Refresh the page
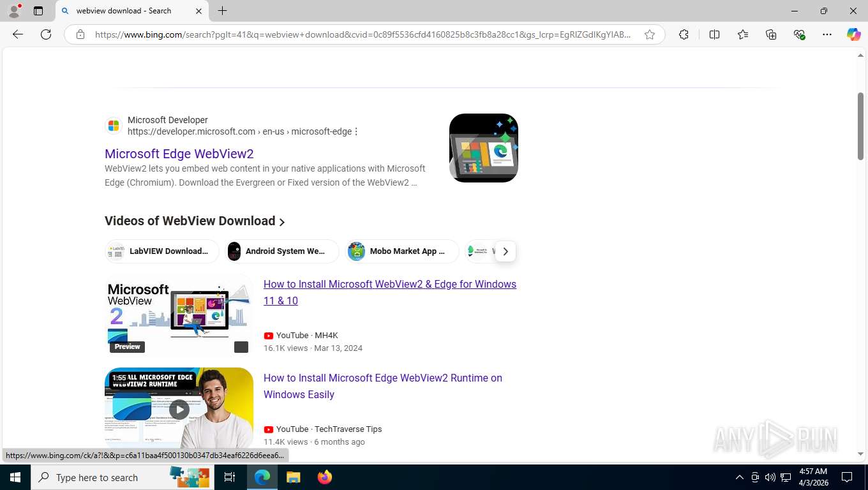This screenshot has width=868, height=490. [46, 34]
